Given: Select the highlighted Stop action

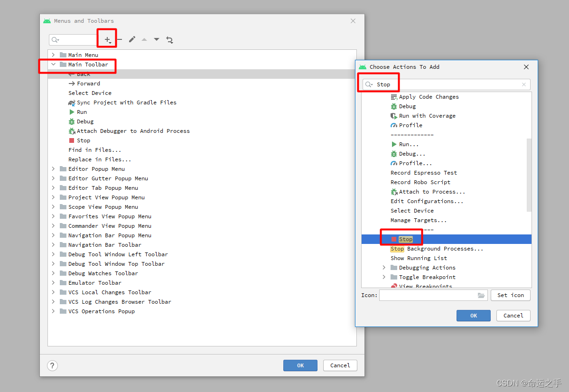Looking at the screenshot, I should click(x=447, y=239).
